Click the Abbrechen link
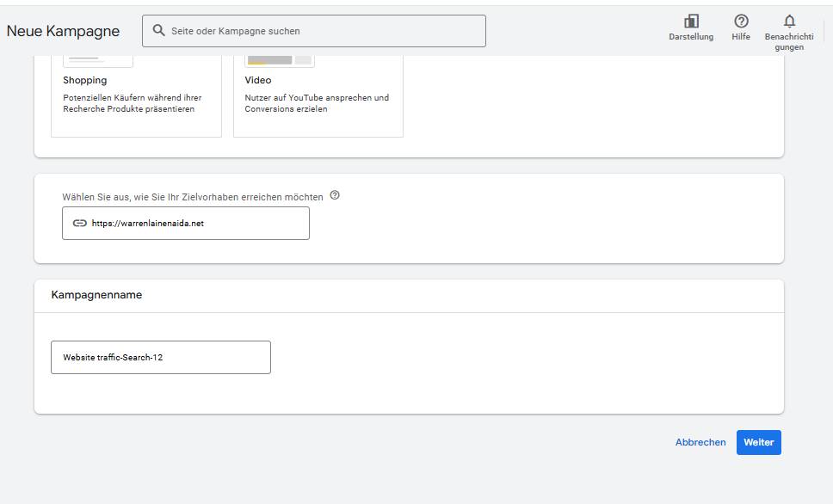833x504 pixels. (700, 442)
